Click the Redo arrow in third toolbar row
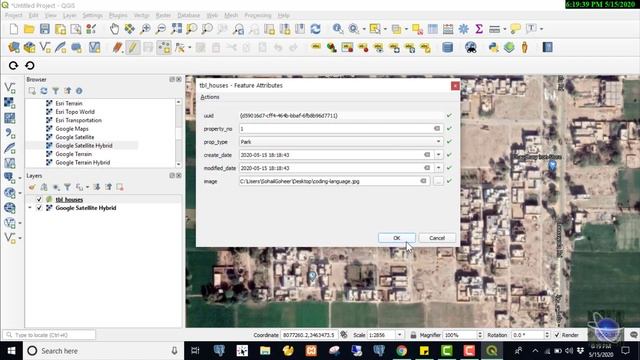 [x=13, y=65]
